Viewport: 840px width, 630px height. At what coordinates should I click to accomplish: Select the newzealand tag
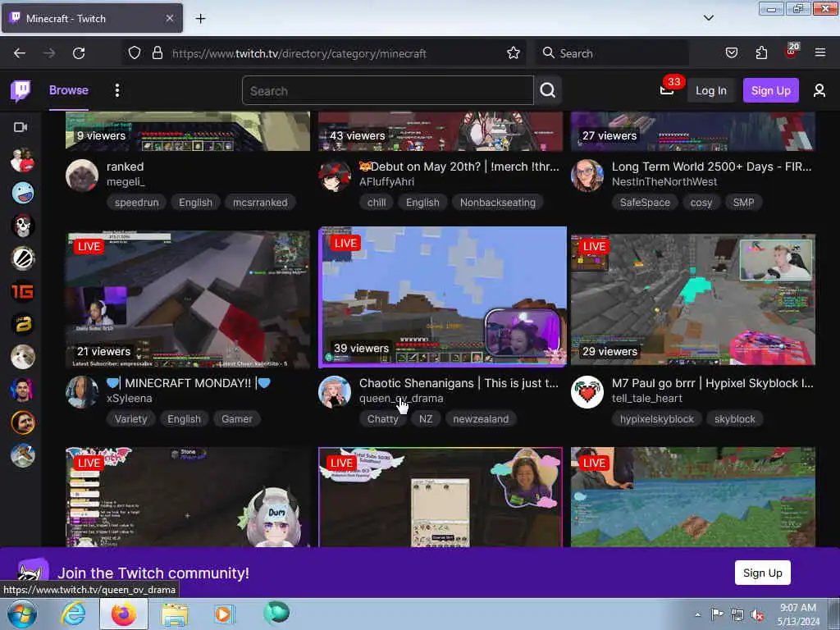481,419
